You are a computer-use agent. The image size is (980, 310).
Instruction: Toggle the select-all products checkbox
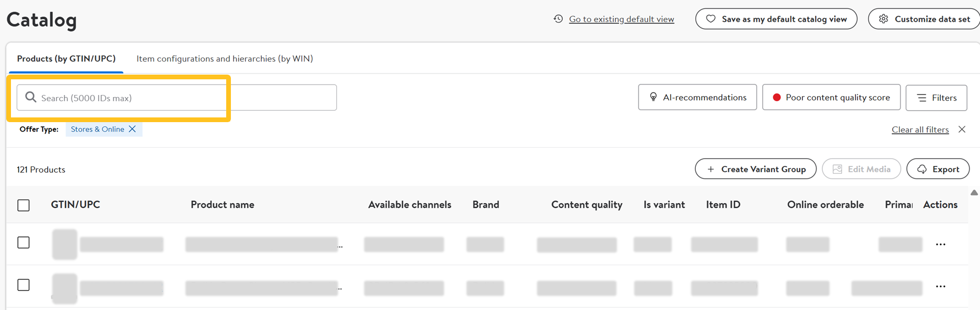pos(24,205)
